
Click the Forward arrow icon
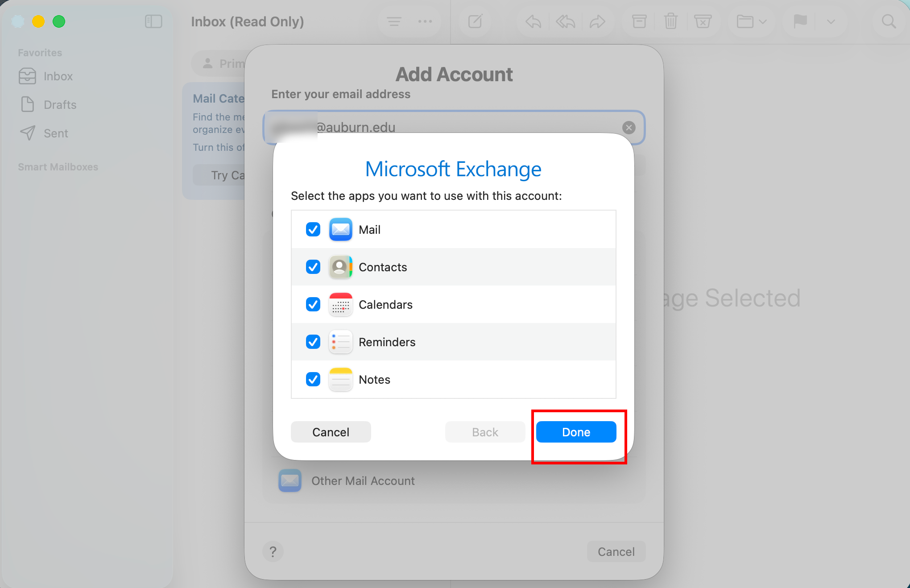coord(597,21)
